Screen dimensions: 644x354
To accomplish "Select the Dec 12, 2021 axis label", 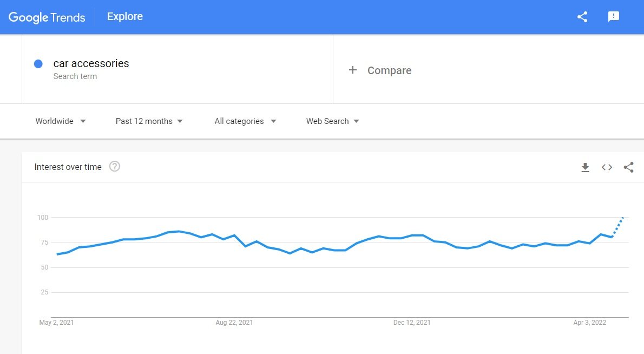I will [411, 323].
